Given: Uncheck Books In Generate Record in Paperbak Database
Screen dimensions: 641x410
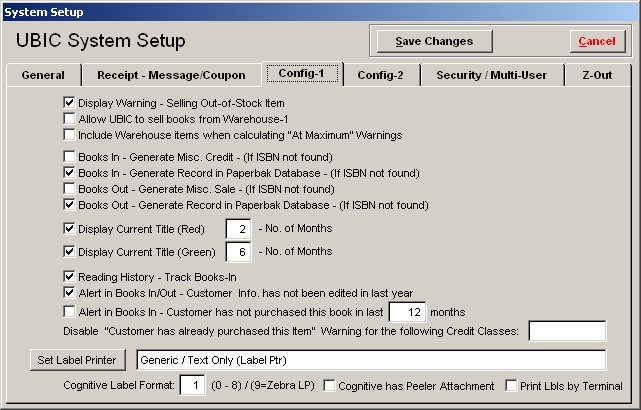Looking at the screenshot, I should click(x=69, y=173).
